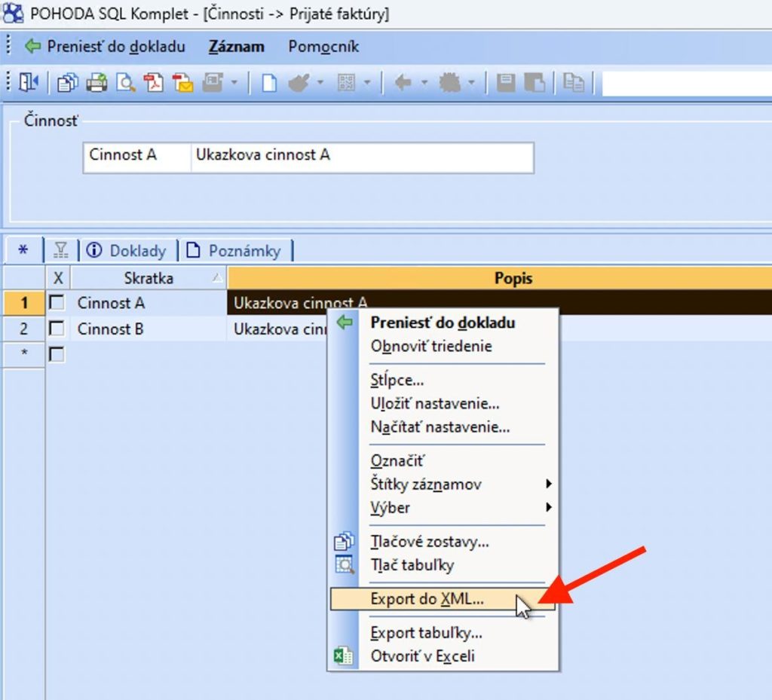Choose Označiť in the context menu
Viewport: 772px width, 700px height.
(x=443, y=461)
